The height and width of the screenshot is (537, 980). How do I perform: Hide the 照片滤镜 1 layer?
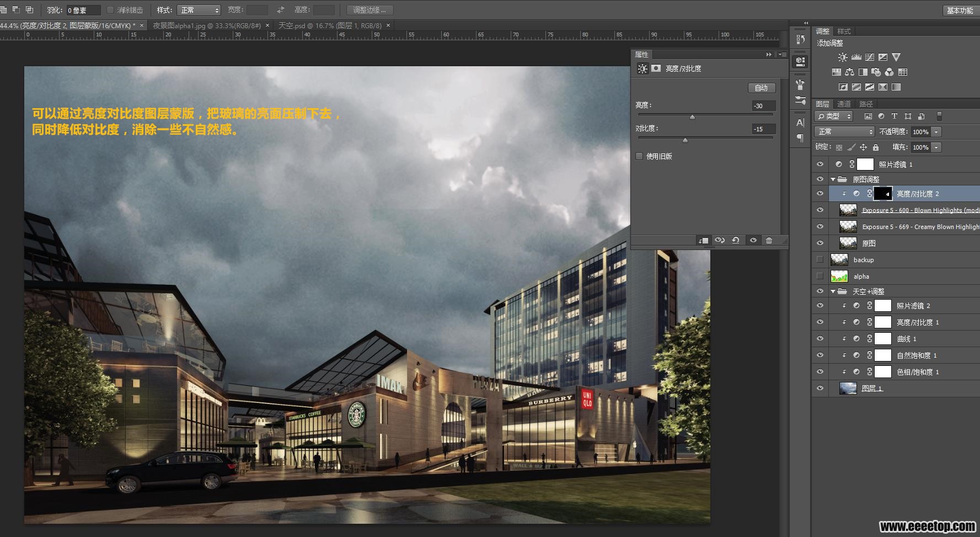click(x=820, y=164)
